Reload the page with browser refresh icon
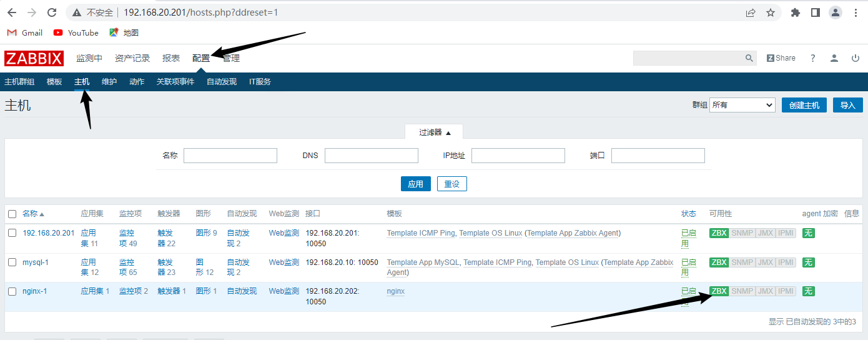The width and height of the screenshot is (868, 340). click(52, 12)
